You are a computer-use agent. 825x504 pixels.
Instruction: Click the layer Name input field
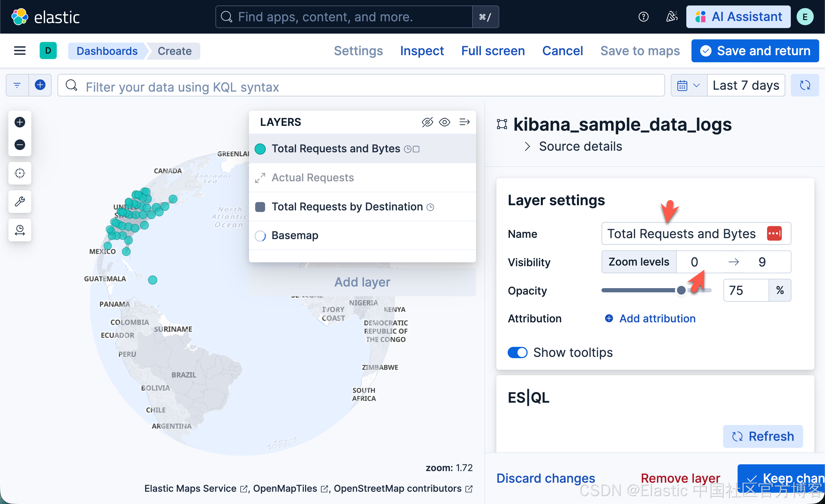click(x=681, y=233)
